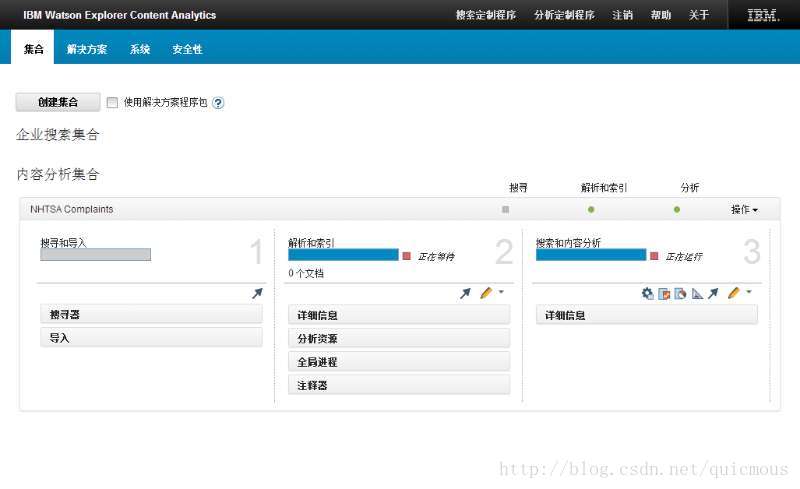Click the 创建集合 button
The image size is (800, 489).
pos(58,102)
